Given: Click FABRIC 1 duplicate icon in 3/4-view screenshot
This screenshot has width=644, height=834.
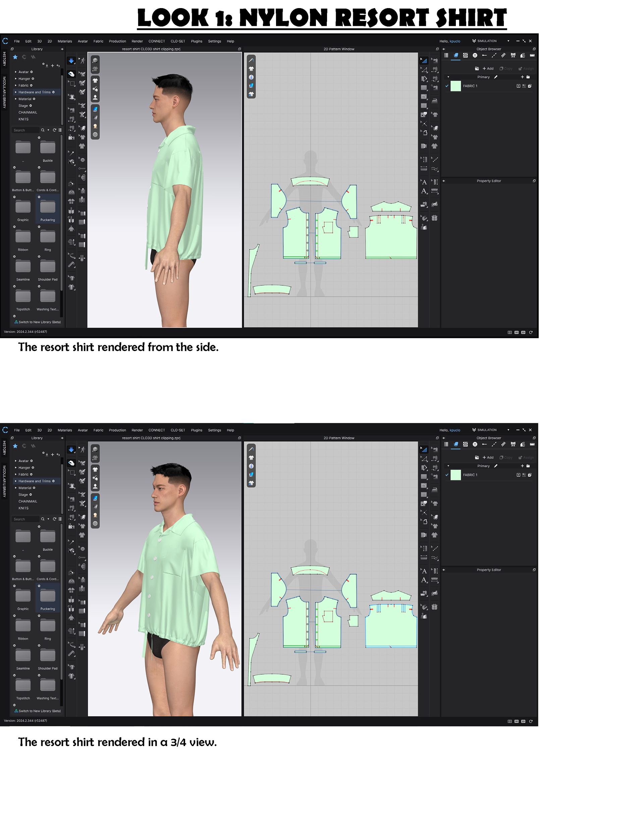Looking at the screenshot, I should pos(530,475).
